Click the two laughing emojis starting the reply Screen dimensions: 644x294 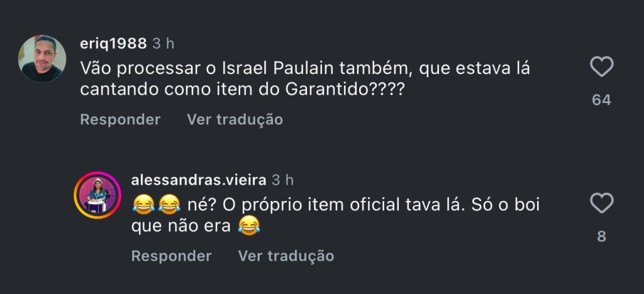tap(155, 204)
